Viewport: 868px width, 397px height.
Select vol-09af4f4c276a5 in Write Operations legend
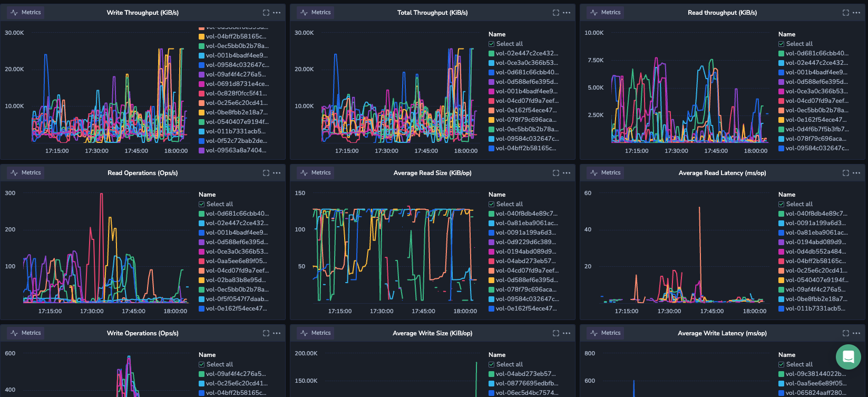click(232, 374)
